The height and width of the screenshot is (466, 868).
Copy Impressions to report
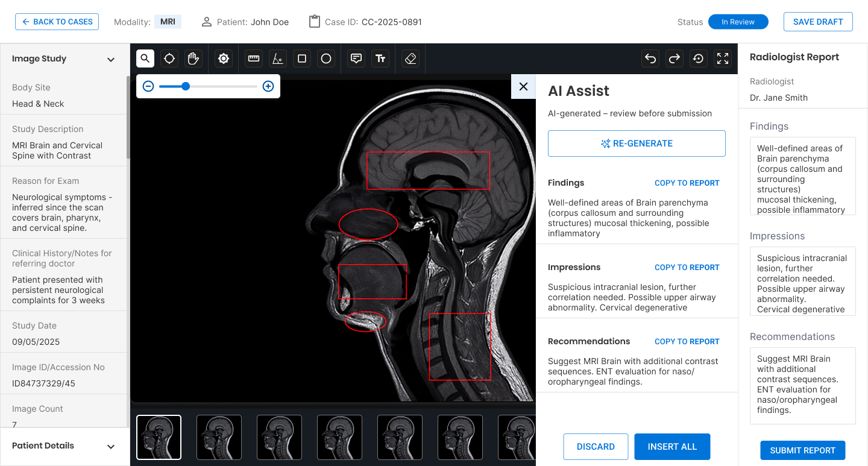click(x=687, y=267)
